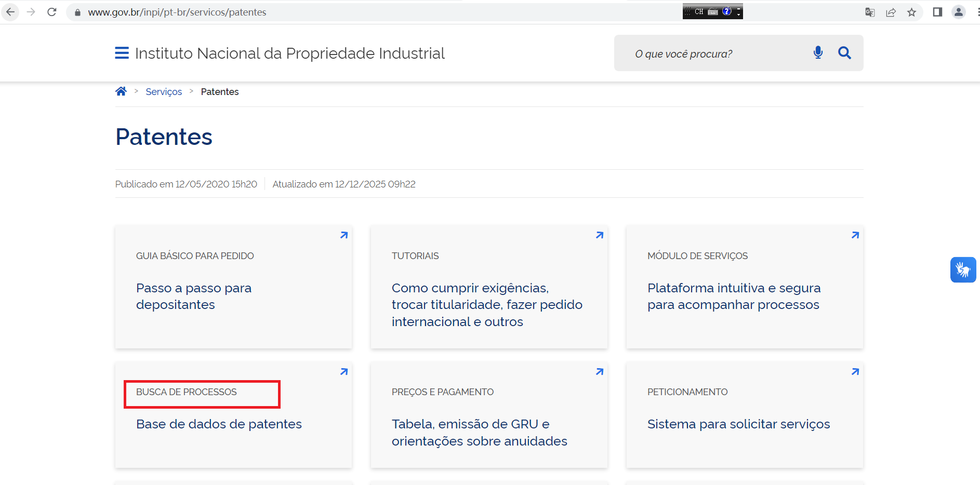Click the magnifying glass search icon
The image size is (980, 485).
[844, 52]
